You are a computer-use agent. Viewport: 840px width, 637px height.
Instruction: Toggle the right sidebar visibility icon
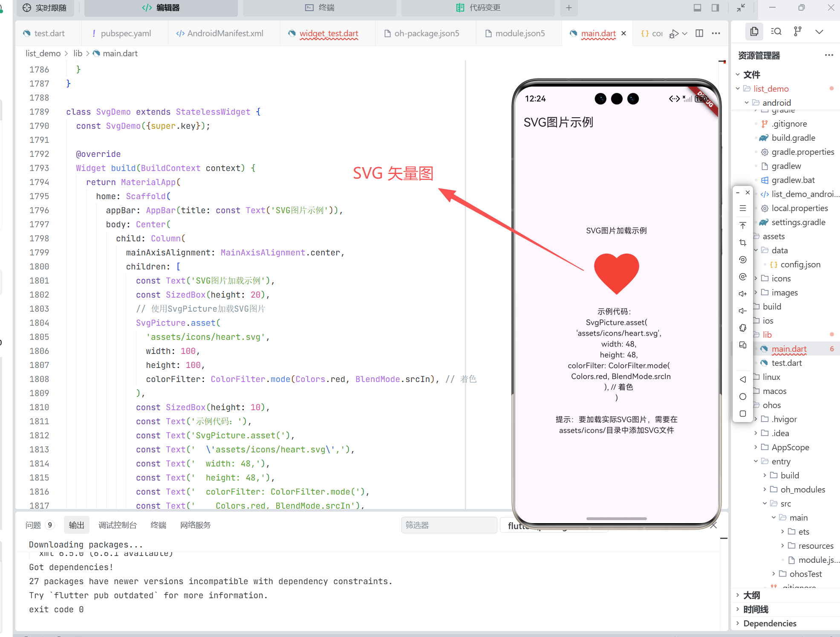pyautogui.click(x=716, y=8)
